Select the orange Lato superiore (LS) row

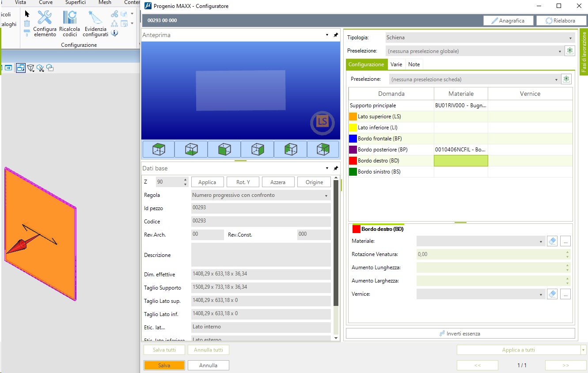click(x=460, y=117)
